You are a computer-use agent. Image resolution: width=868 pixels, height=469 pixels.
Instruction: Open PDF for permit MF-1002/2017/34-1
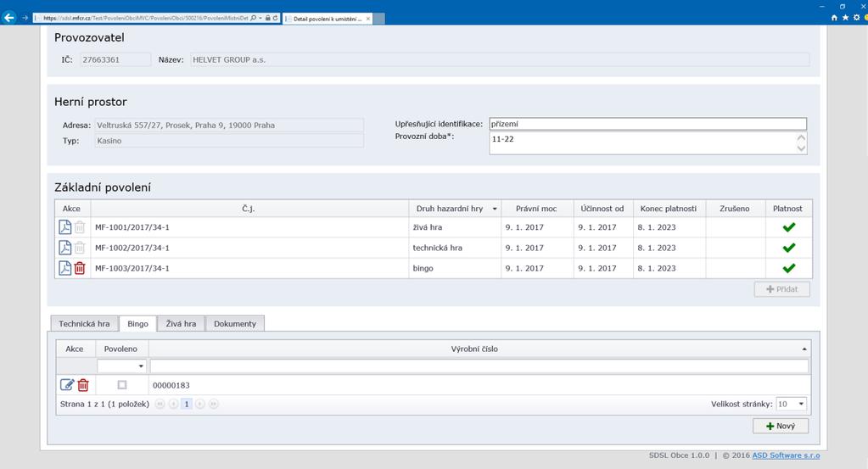point(64,247)
